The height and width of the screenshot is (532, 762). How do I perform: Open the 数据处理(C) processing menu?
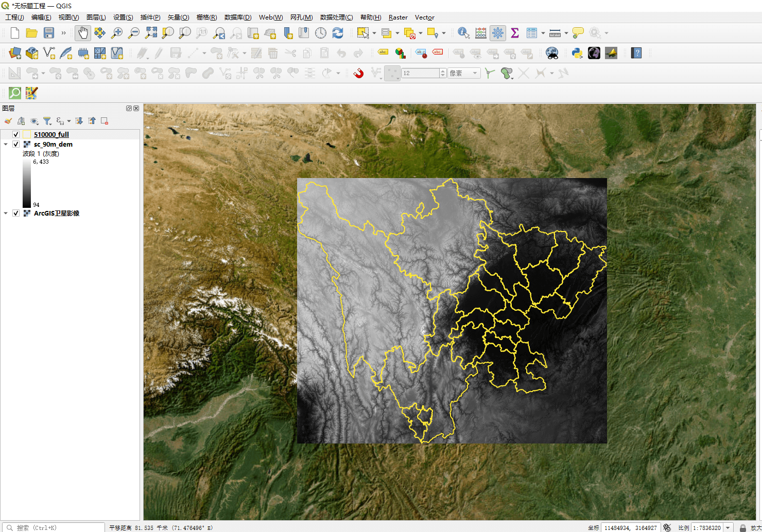[x=336, y=17]
